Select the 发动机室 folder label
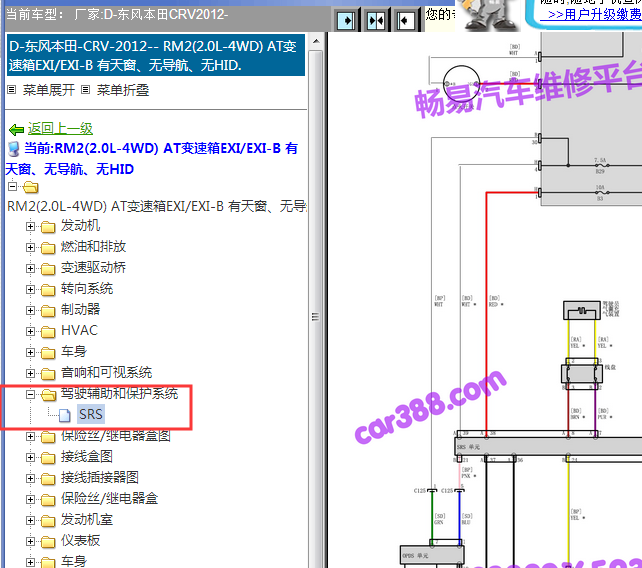Viewport: 642px width, 568px height. click(x=87, y=520)
